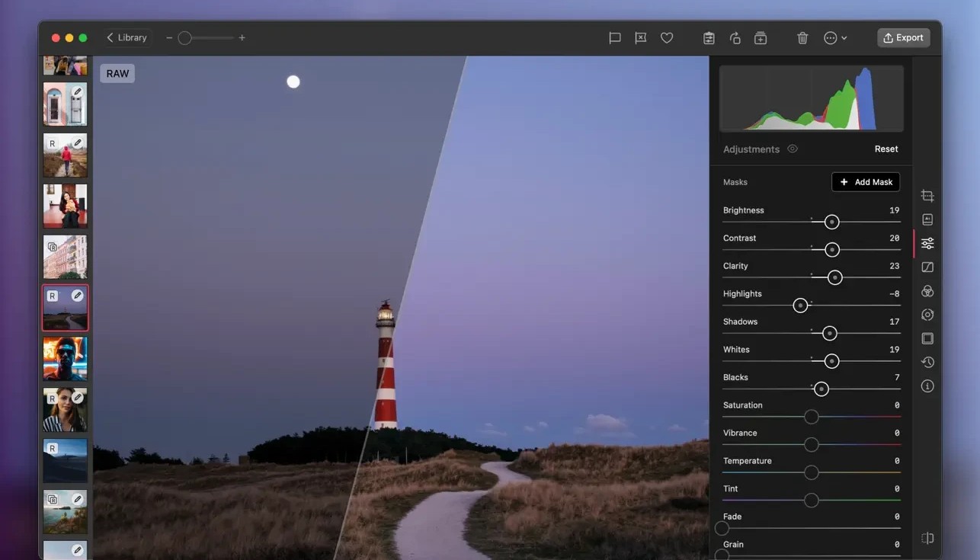Select the apartment building thumbnail
Screen dimensions: 980x560
coord(66,257)
